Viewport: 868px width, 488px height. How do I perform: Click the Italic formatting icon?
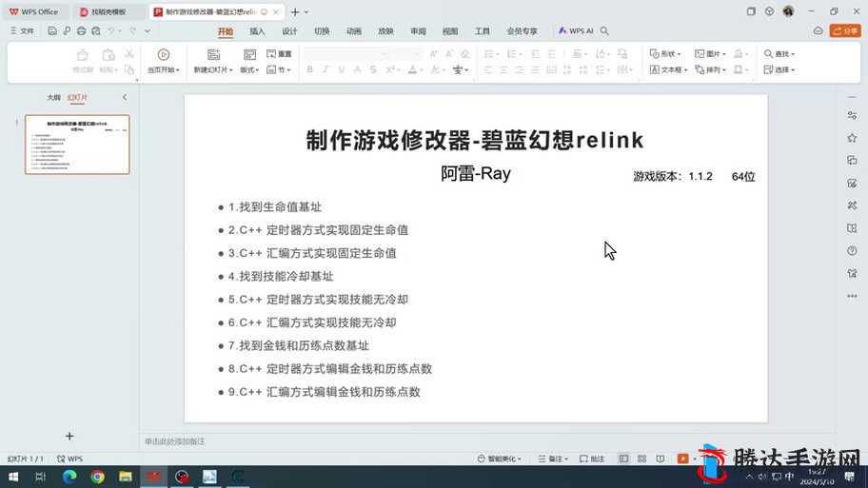pos(325,69)
